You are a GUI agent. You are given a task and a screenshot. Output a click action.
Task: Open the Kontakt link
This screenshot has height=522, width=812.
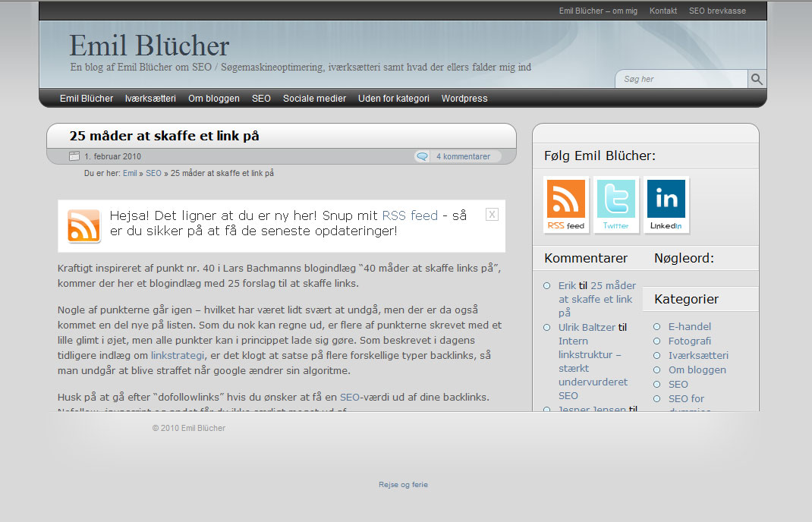[663, 11]
